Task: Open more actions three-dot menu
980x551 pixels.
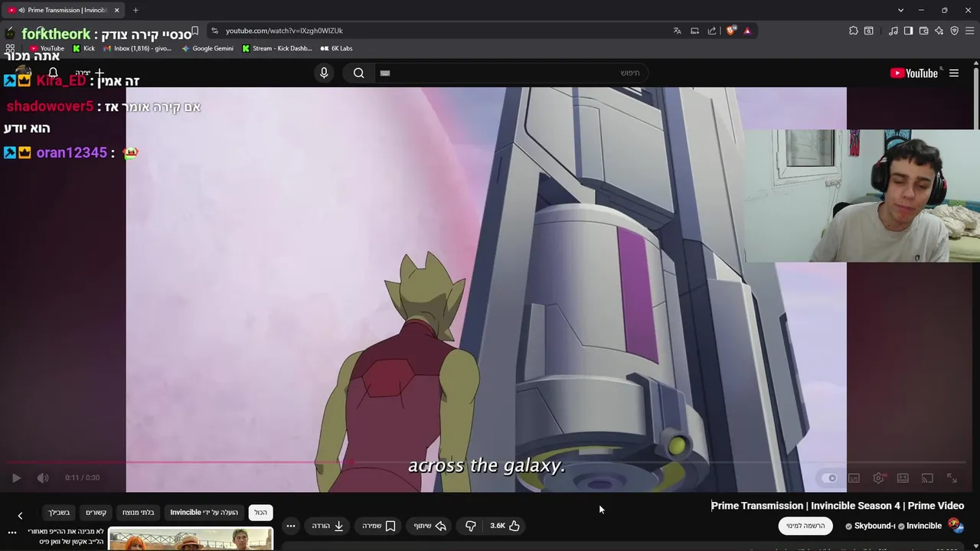Action: [x=291, y=526]
